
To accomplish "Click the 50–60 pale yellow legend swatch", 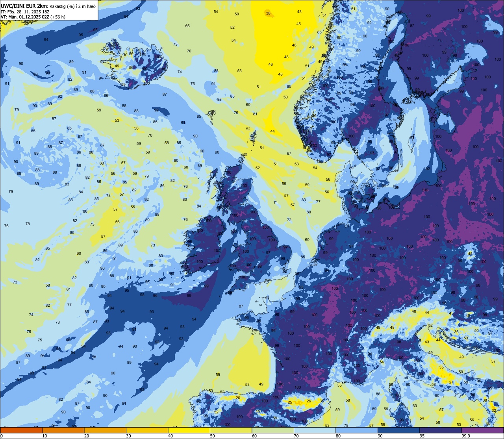I will (231, 430).
